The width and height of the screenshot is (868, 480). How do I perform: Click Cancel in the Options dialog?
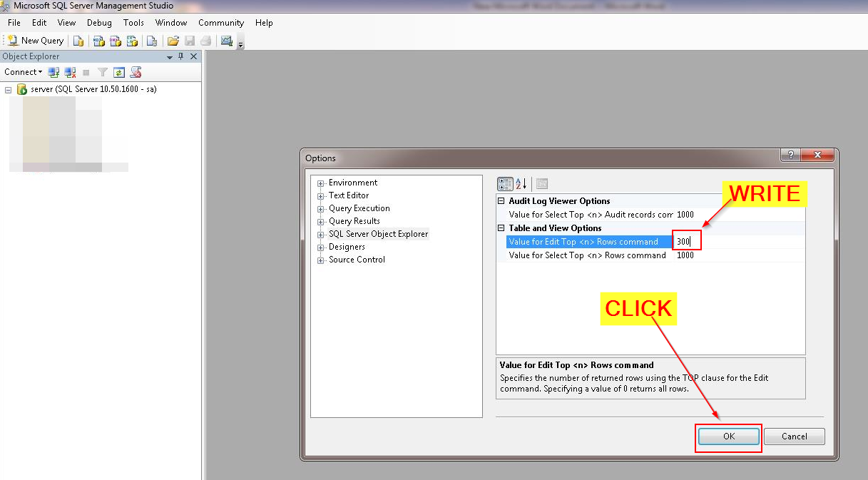[794, 436]
